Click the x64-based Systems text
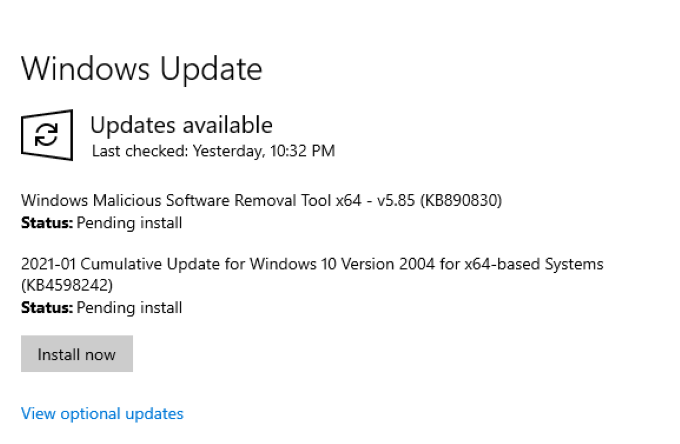 pos(534,264)
